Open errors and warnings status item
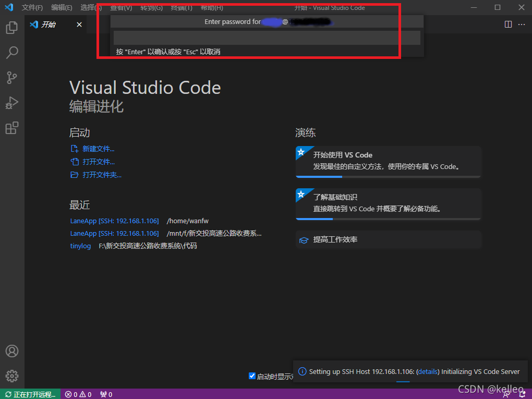The height and width of the screenshot is (399, 532). click(x=78, y=394)
